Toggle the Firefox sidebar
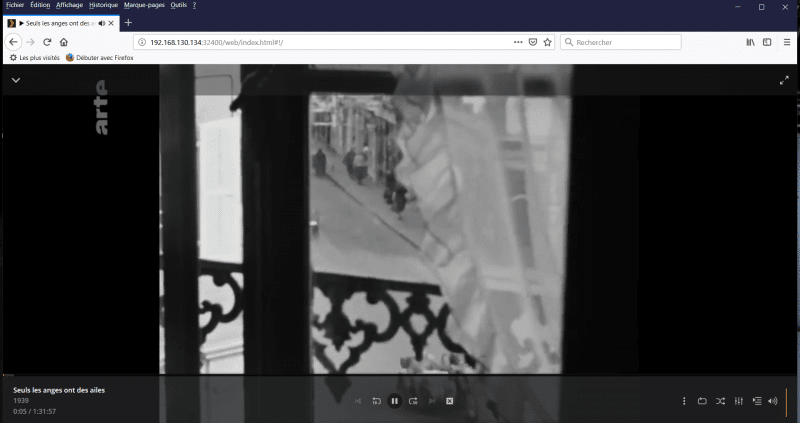This screenshot has width=800, height=423. 767,42
